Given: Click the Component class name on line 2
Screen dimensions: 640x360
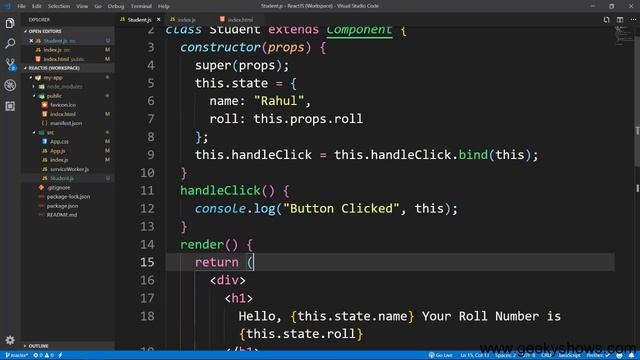Looking at the screenshot, I should coord(359,30).
